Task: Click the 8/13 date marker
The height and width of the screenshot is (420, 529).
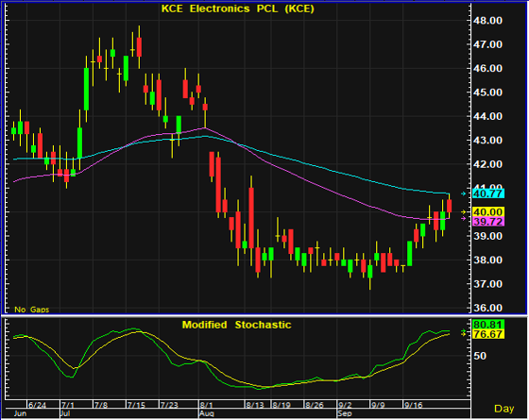Action: [255, 405]
